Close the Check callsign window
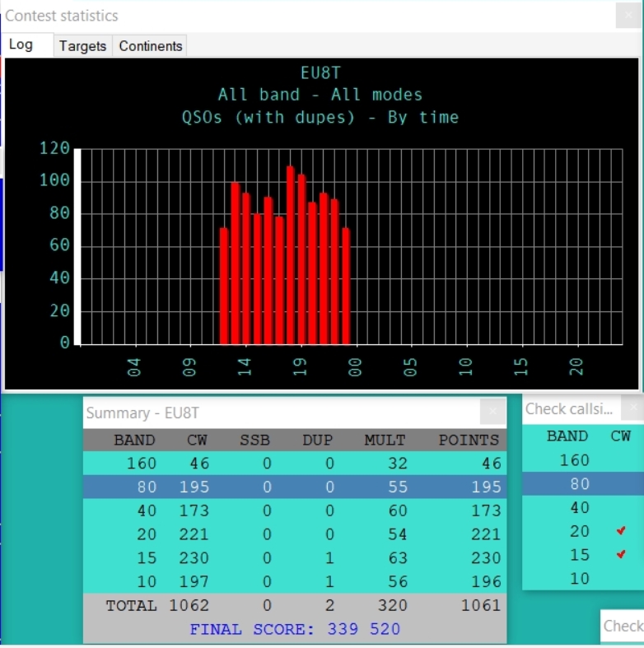This screenshot has width=644, height=648. [x=632, y=408]
